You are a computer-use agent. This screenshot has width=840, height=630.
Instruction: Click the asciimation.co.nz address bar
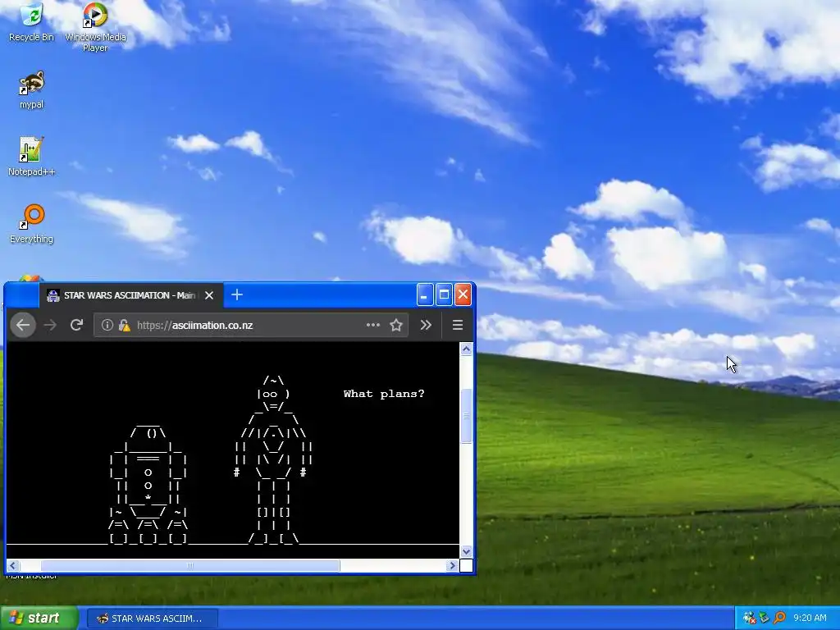(x=249, y=325)
